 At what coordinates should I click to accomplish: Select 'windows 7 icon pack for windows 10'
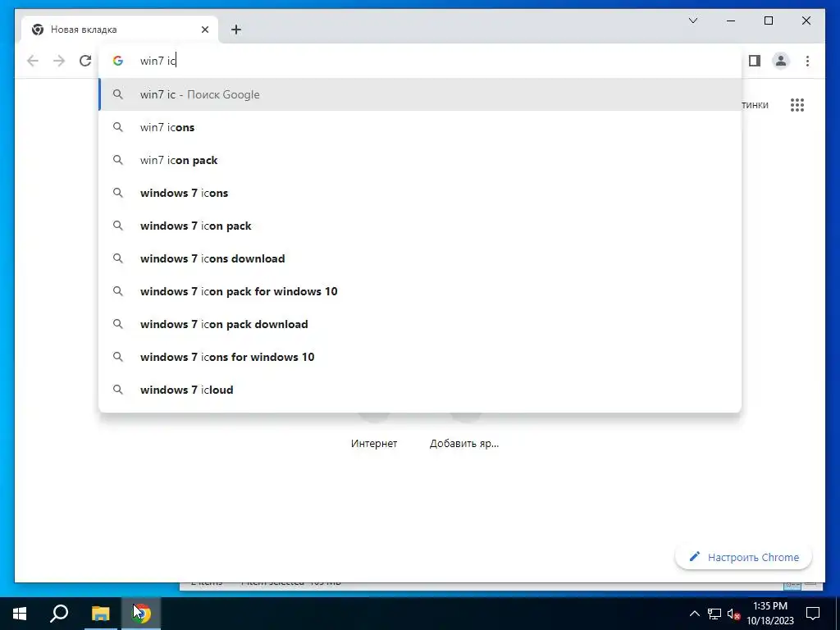coord(420,291)
